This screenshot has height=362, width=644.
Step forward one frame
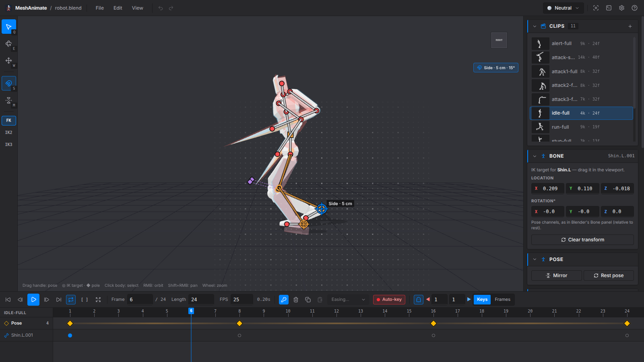click(x=46, y=300)
